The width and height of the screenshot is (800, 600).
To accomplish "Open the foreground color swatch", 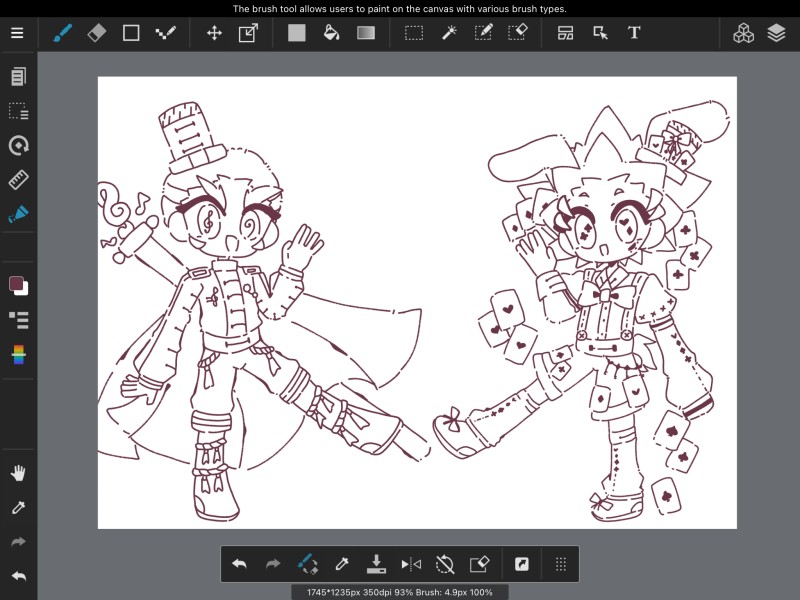I will pos(16,284).
